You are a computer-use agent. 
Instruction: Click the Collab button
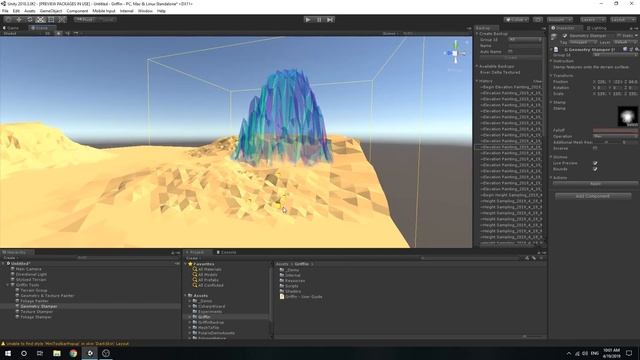[516, 19]
